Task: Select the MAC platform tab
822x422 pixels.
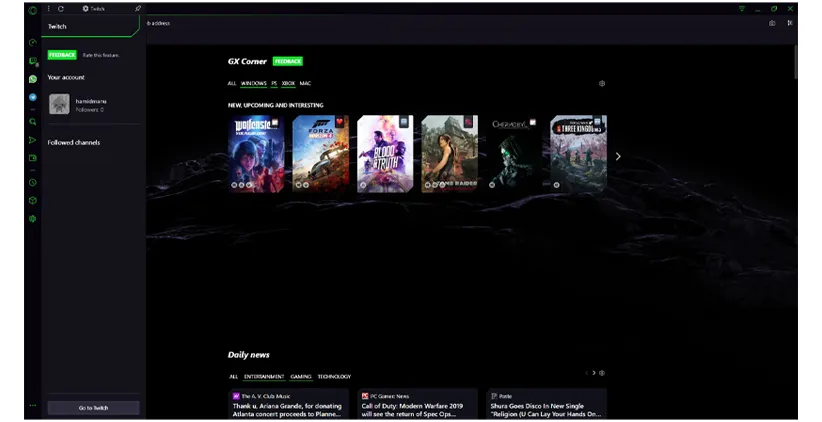Action: (306, 84)
